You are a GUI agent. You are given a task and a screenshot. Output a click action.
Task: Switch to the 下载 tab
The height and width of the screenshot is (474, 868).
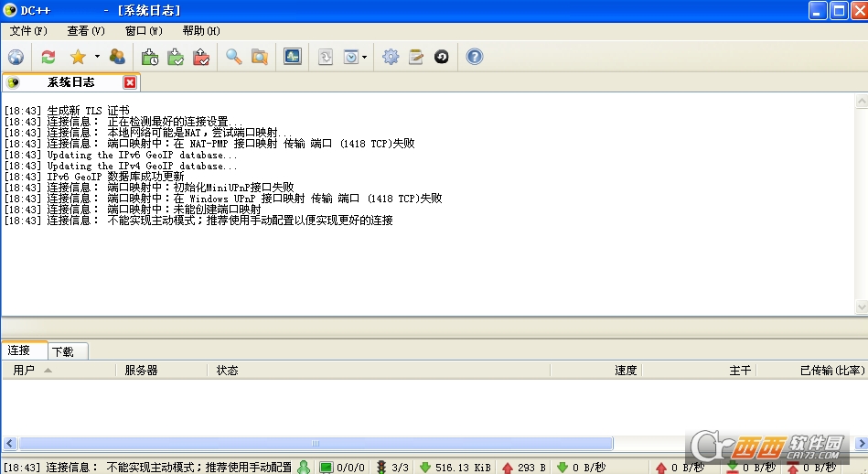[x=63, y=350]
